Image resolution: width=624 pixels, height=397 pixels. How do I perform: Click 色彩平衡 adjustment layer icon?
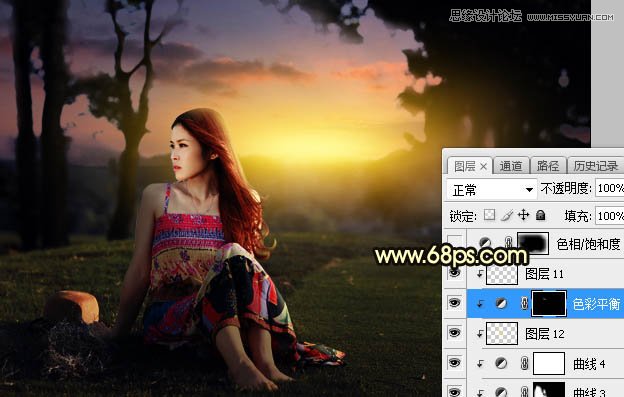[x=501, y=304]
